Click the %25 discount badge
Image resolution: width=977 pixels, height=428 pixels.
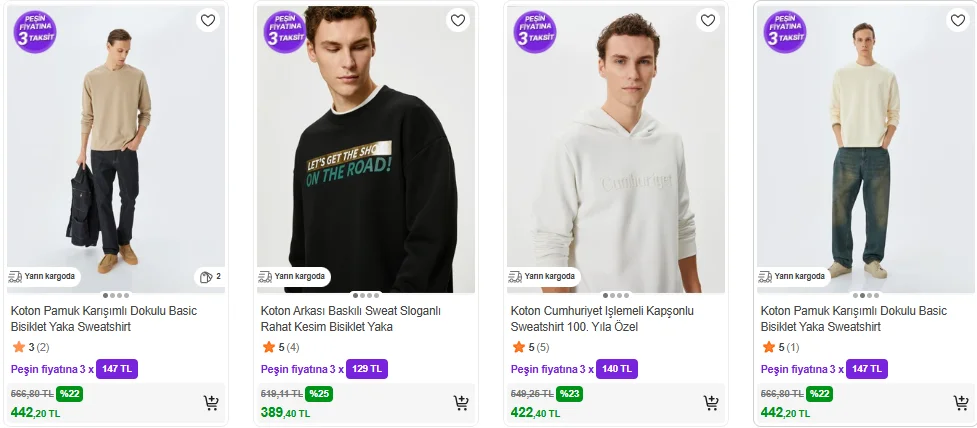(319, 394)
